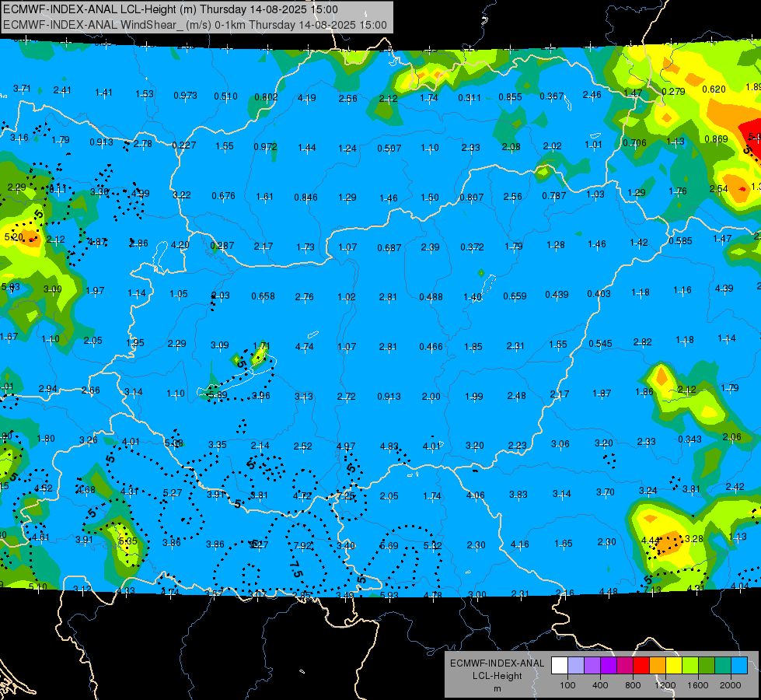Click the legend tick value 400
Viewport: 761px width, 700px height.
(600, 685)
